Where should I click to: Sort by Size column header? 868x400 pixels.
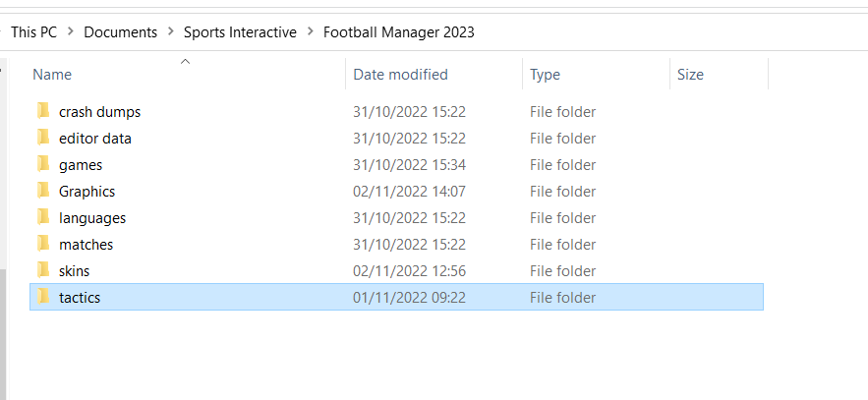click(690, 75)
